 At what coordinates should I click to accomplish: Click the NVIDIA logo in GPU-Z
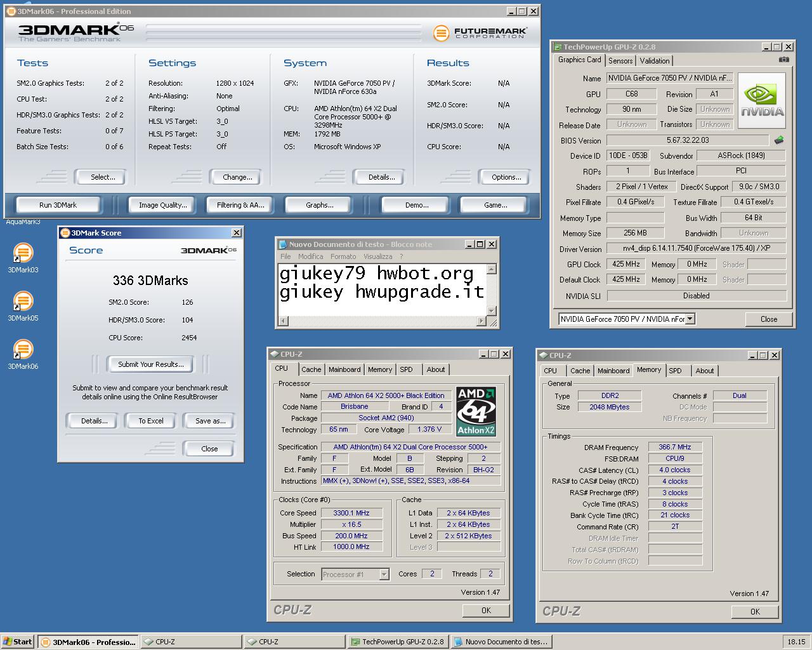[x=762, y=100]
